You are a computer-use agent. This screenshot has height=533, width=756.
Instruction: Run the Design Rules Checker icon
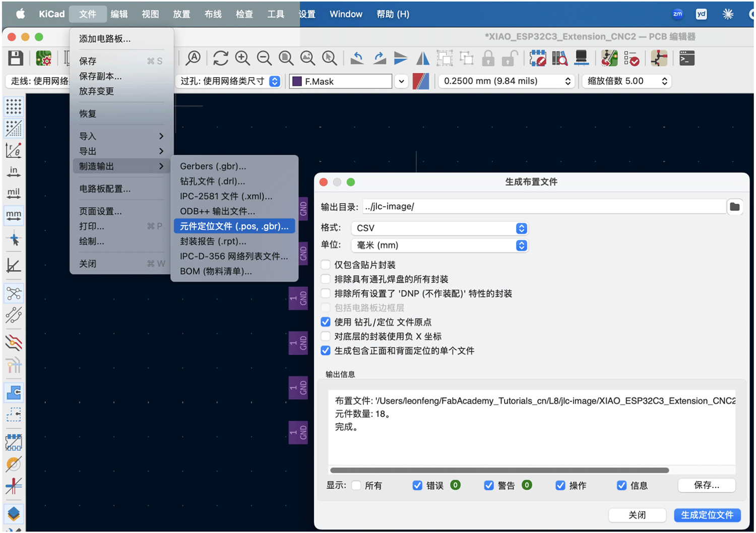click(x=631, y=58)
